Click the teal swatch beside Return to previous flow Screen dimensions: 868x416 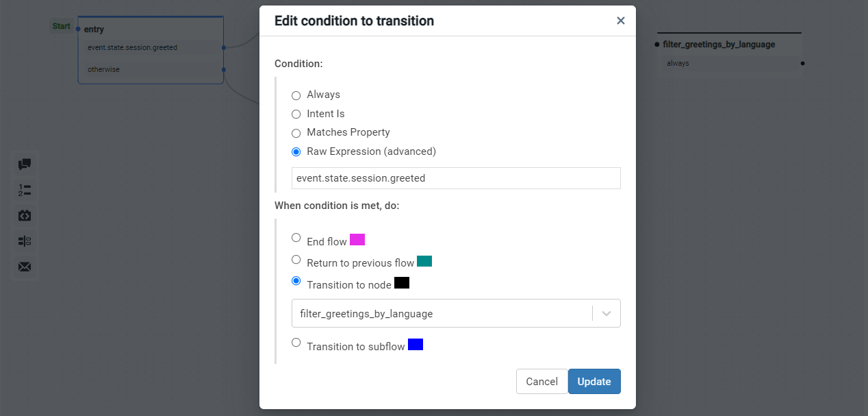[x=424, y=261]
